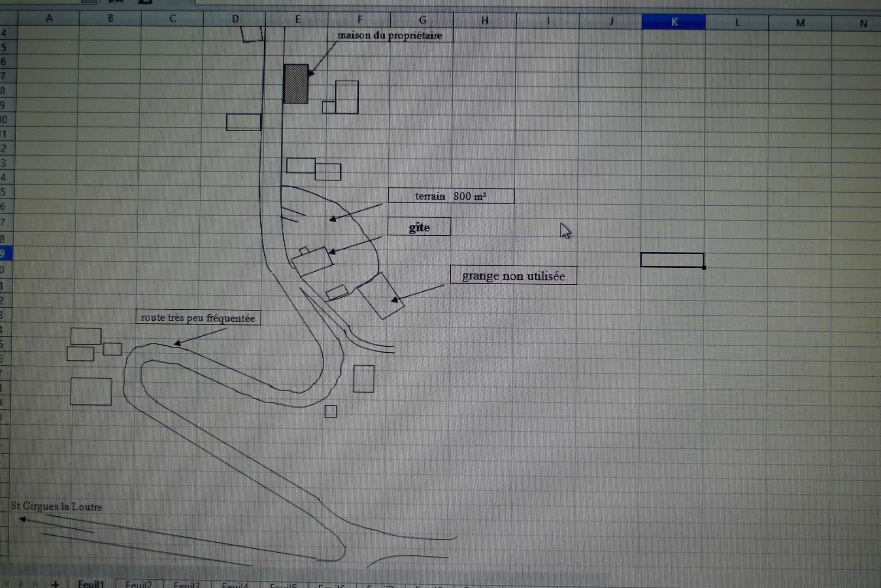Select column H header

[x=485, y=20]
